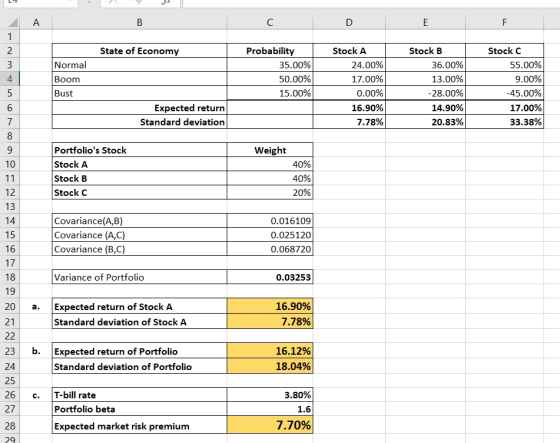Viewport: 560px width, 443px height.
Task: Click the Select All corner triangle
Action: coord(13,23)
